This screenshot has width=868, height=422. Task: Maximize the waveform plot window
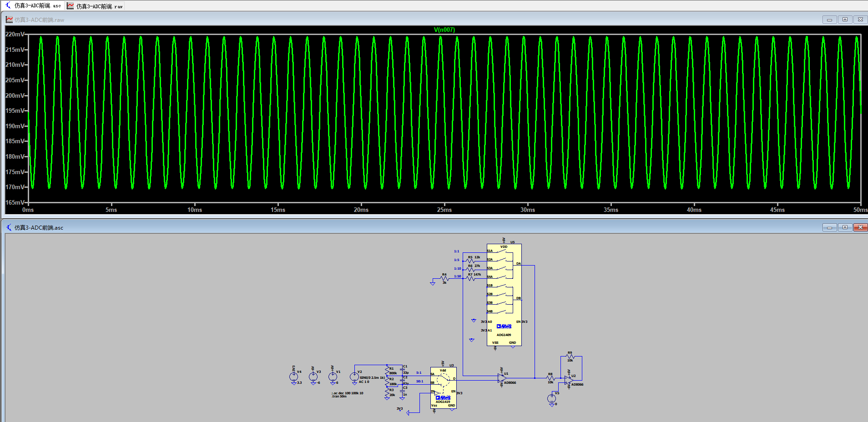click(x=845, y=20)
